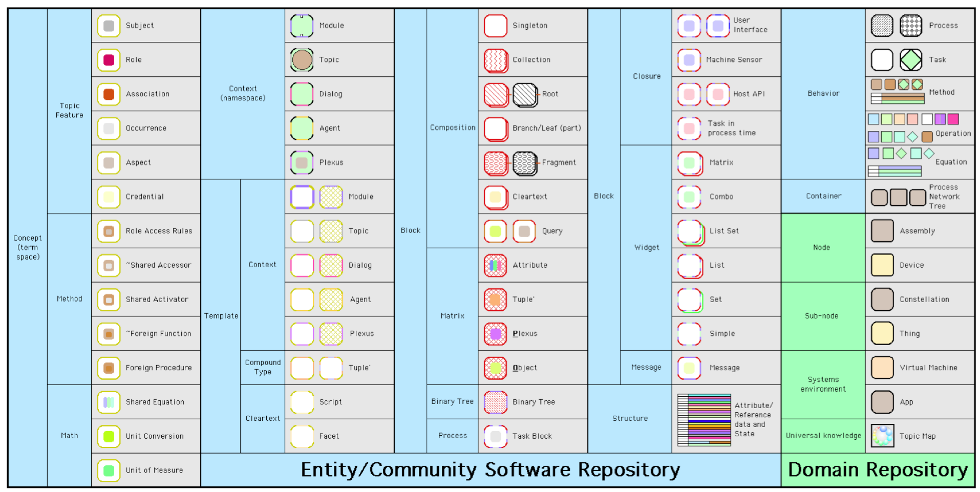This screenshot has height=492, width=980.
Task: Select the Singleton red-bordered icon
Action: point(495,26)
